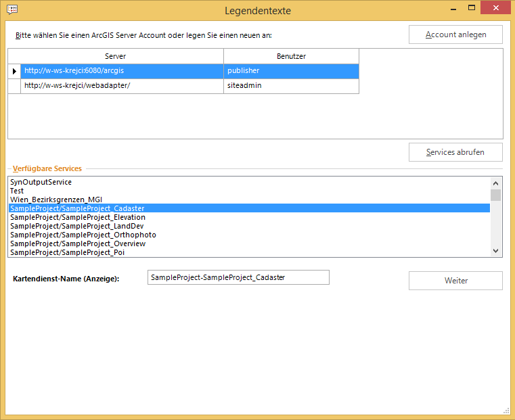Click Weiter to proceed
Viewport: 515px width, 420px height.
[455, 281]
